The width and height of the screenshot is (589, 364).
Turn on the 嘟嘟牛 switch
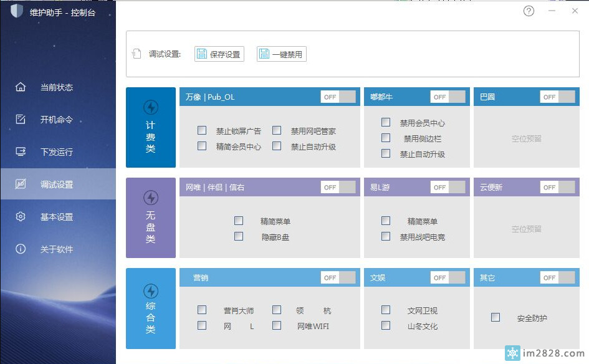(x=448, y=97)
